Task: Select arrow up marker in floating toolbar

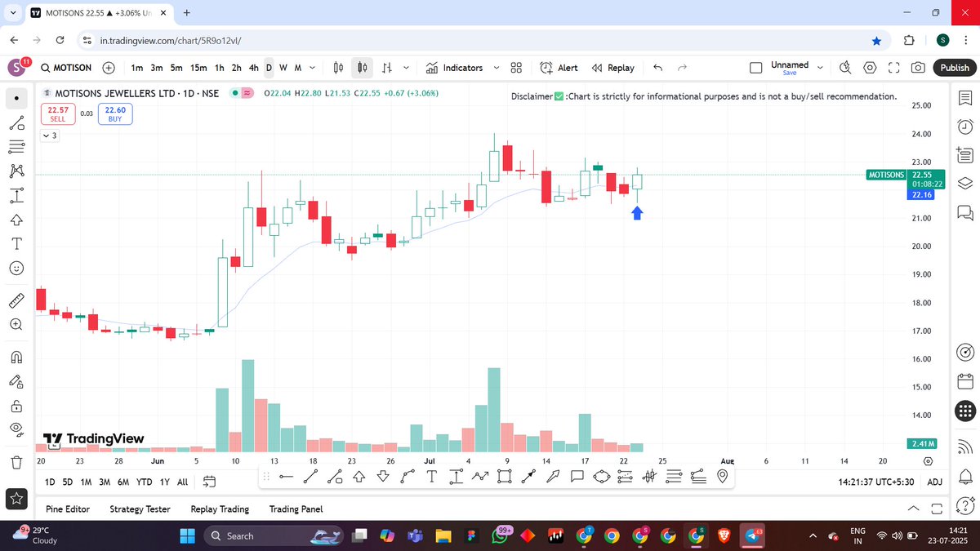Action: coord(359,476)
